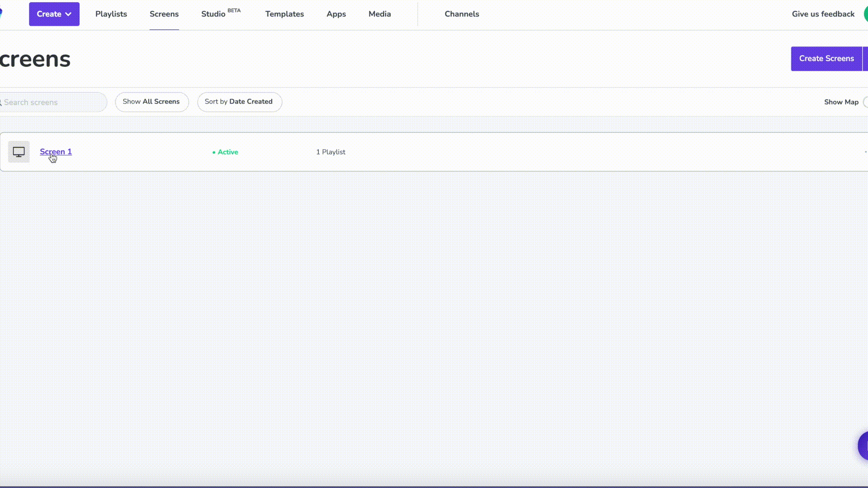Click the monitor icon for Screen 1
This screenshot has width=868, height=488.
19,152
